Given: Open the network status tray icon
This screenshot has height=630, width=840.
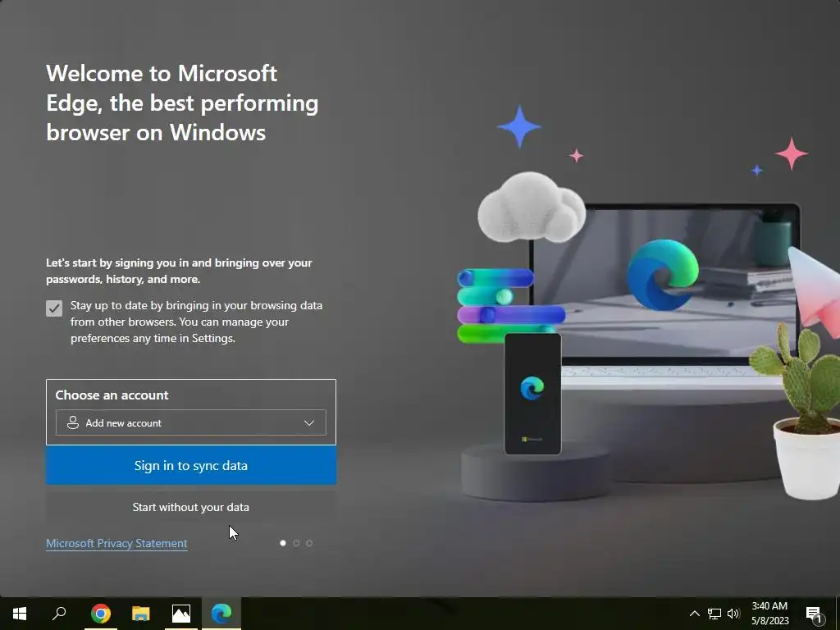Looking at the screenshot, I should click(x=714, y=614).
